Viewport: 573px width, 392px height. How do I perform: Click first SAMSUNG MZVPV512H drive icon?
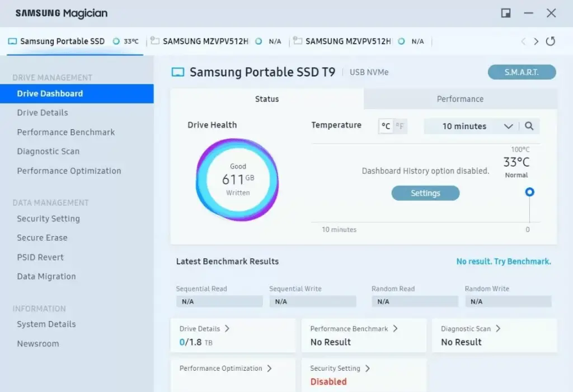[155, 41]
